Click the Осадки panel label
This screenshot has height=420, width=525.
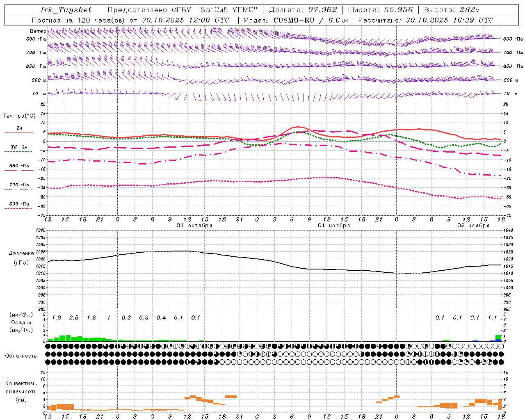[x=21, y=322]
